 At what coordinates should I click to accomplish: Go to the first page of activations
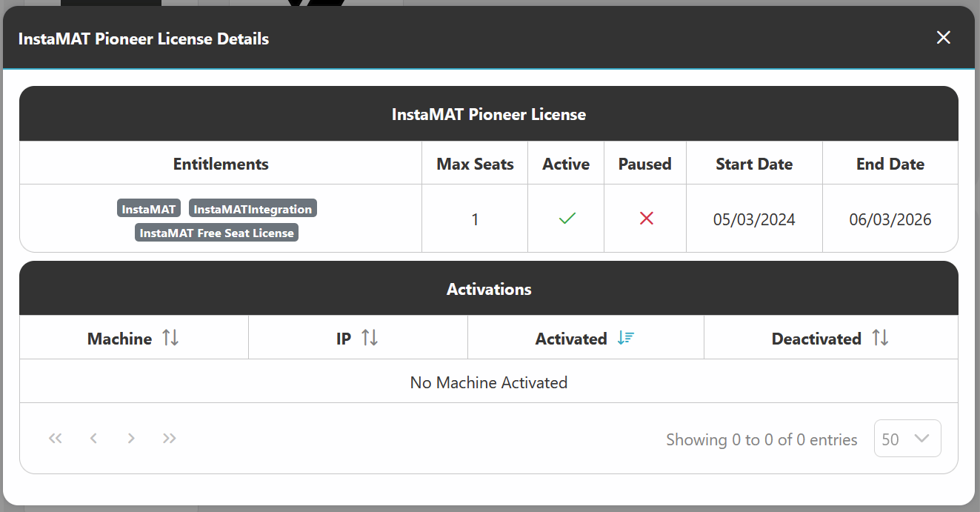(56, 438)
